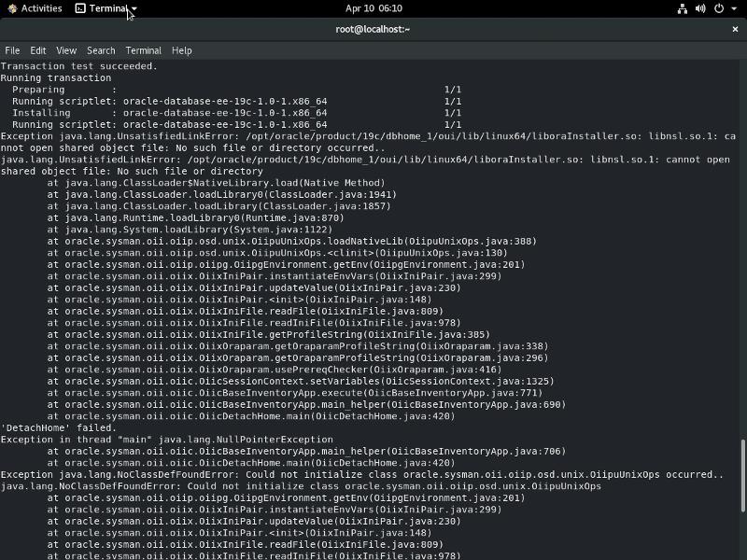Click "'DetachHome' failed." line

[x=59, y=427]
